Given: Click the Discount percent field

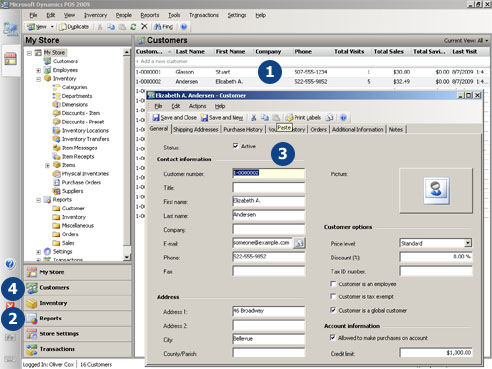Looking at the screenshot, I should [x=436, y=257].
